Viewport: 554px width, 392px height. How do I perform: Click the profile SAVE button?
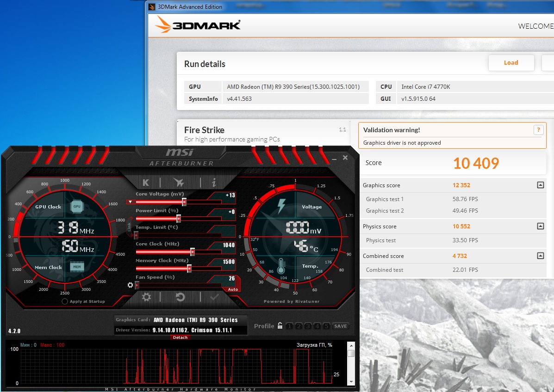(340, 326)
